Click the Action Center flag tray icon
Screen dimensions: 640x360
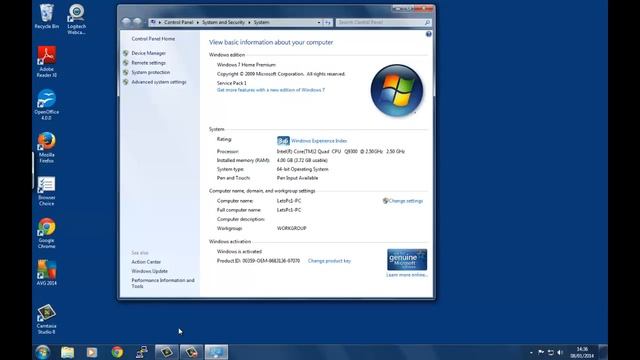tap(541, 352)
